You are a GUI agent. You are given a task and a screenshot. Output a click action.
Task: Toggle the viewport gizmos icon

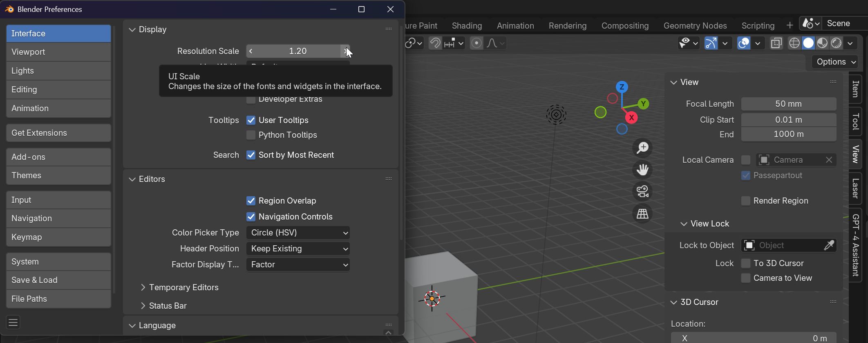(x=711, y=43)
